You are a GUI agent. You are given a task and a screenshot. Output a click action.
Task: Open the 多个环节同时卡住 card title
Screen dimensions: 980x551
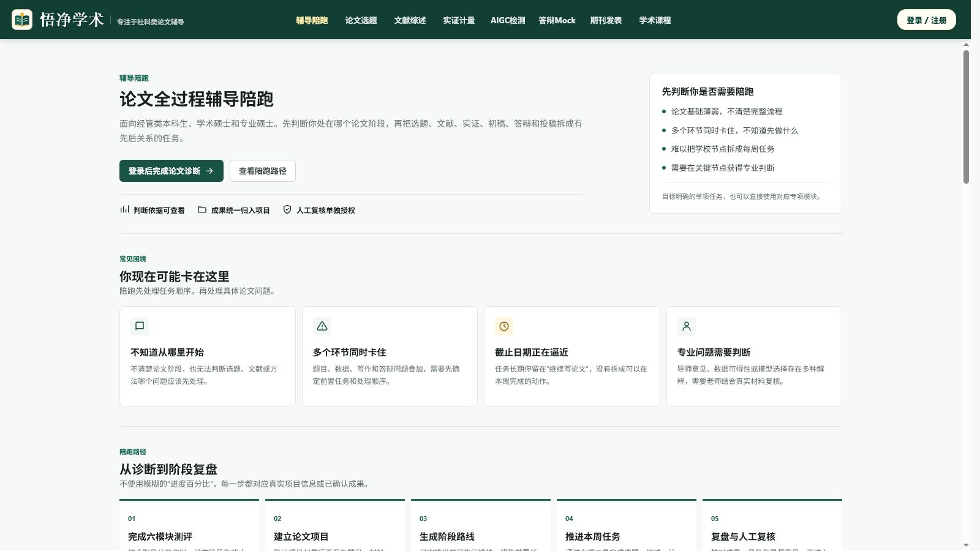(350, 352)
